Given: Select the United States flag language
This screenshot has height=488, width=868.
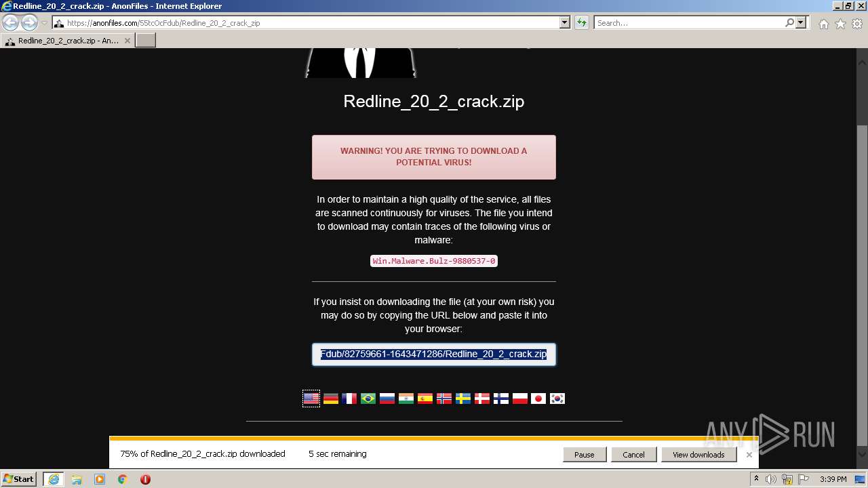Looking at the screenshot, I should pyautogui.click(x=311, y=399).
